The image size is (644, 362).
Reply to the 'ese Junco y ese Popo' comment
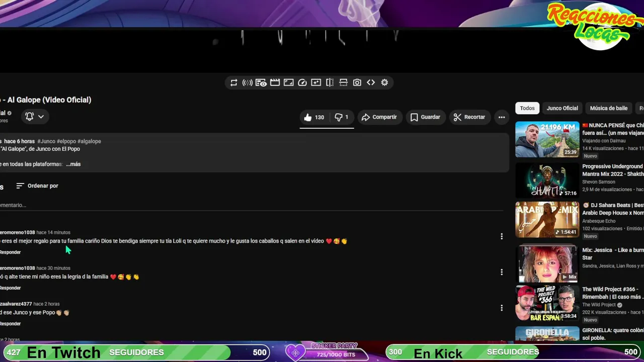10,324
